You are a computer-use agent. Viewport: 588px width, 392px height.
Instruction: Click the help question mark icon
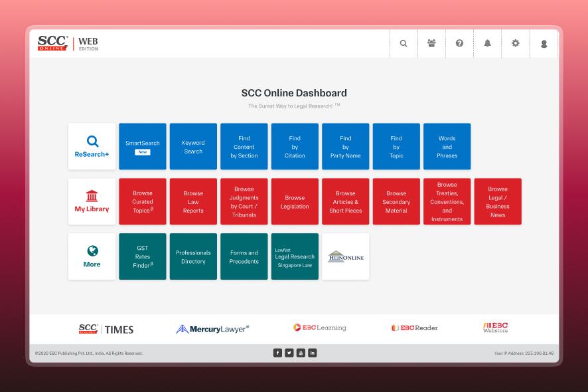[x=459, y=44]
